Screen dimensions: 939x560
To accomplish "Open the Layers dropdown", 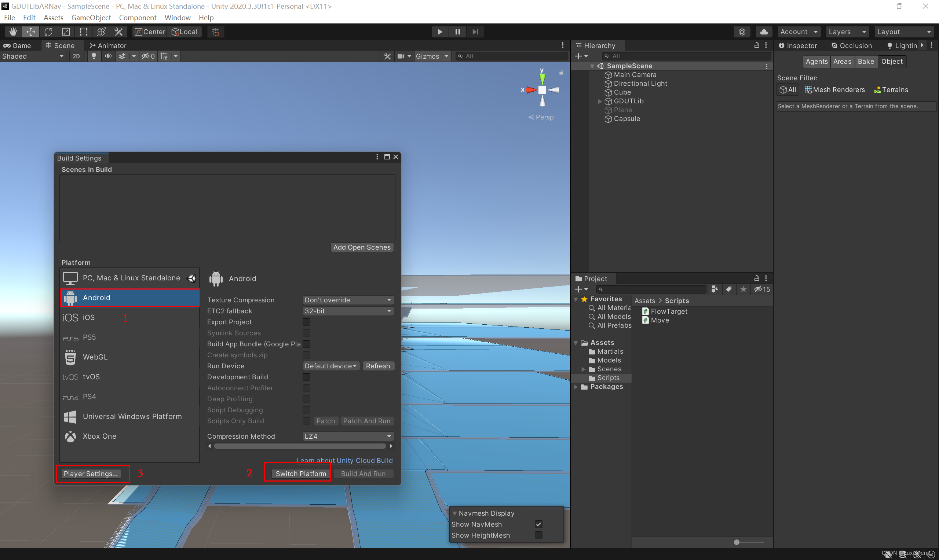I will [847, 32].
